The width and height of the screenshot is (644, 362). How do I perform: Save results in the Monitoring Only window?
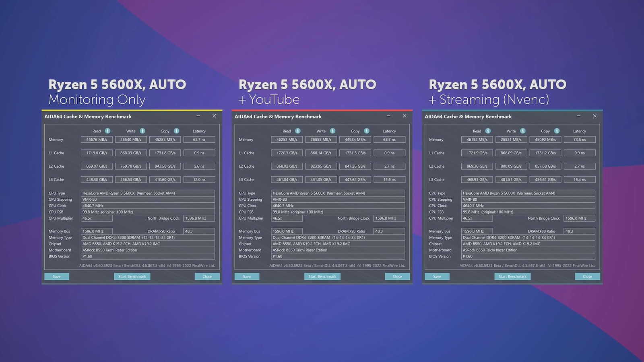pyautogui.click(x=57, y=276)
